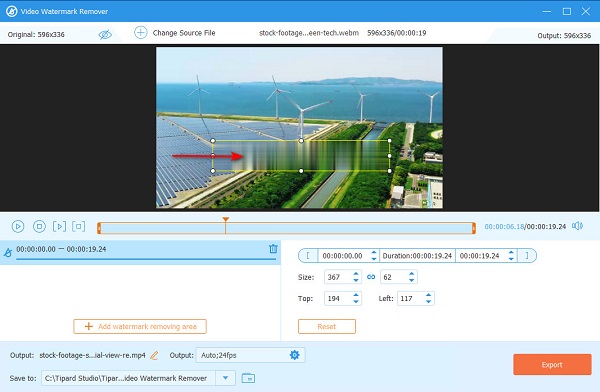Screen dimensions: 600x392
Task: Toggle the original preview eye icon
Action: (x=105, y=34)
